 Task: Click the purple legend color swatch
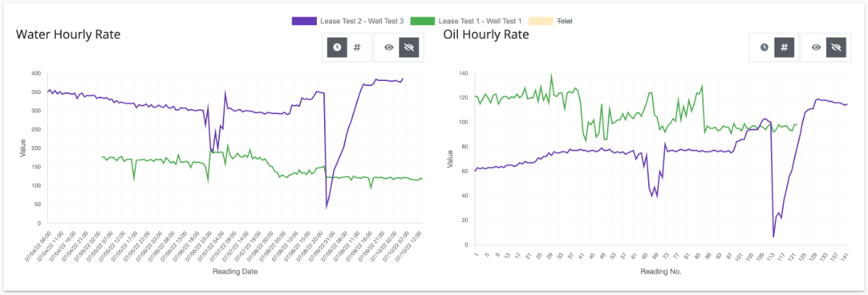point(304,21)
